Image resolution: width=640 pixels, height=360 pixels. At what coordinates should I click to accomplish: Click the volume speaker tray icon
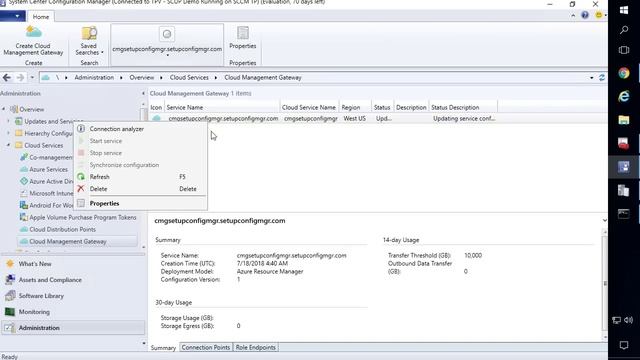coord(629,320)
